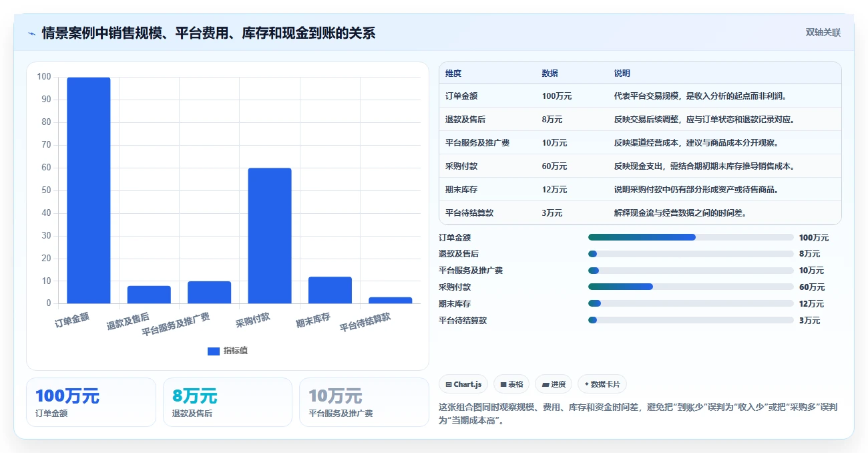This screenshot has width=868, height=453.
Task: Open the 10万元 平台服务及推广费 data card
Action: point(364,402)
